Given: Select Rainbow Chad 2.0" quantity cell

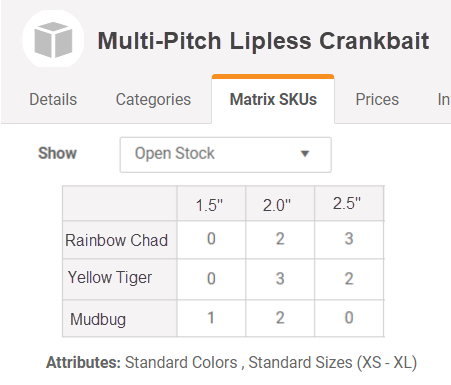Looking at the screenshot, I should coord(280,239).
